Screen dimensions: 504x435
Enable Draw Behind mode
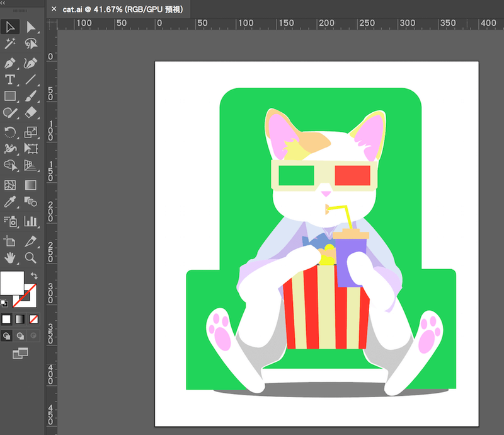tap(20, 336)
